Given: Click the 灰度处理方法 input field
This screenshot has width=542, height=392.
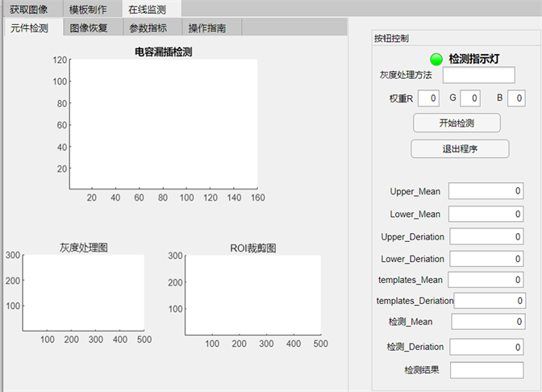Looking at the screenshot, I should pyautogui.click(x=478, y=75).
